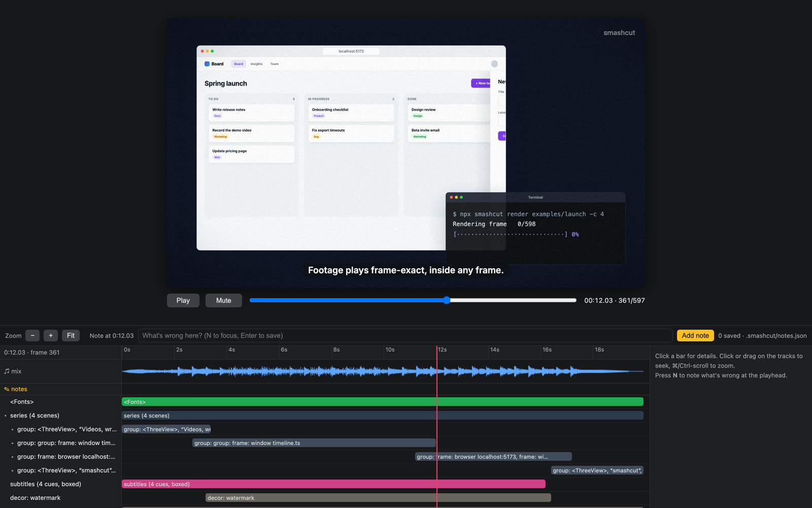The height and width of the screenshot is (508, 812).
Task: Expand the "group: group: frame: window tim…" row
Action: click(x=13, y=443)
